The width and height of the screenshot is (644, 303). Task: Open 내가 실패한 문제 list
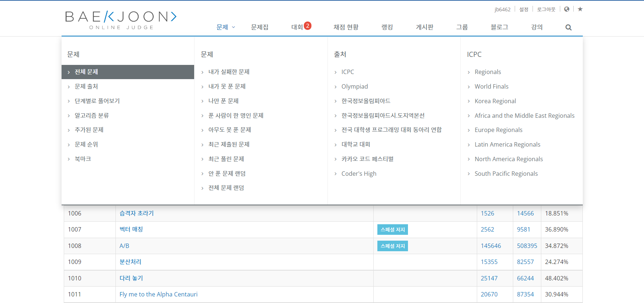(229, 72)
